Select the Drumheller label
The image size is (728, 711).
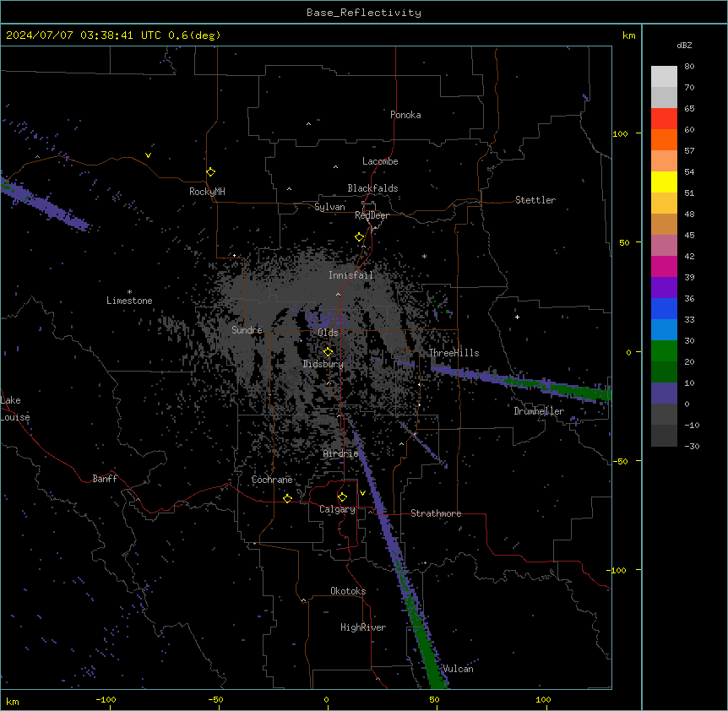coord(539,411)
